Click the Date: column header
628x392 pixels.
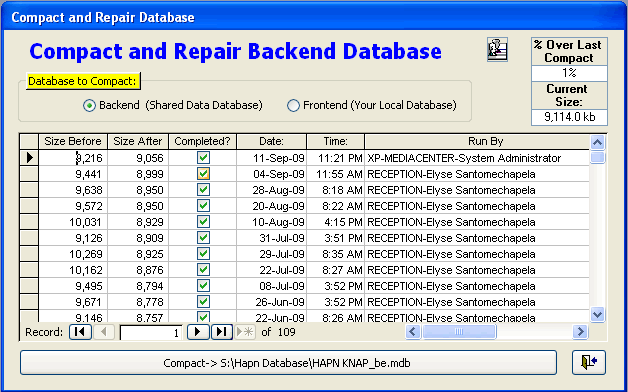(272, 141)
